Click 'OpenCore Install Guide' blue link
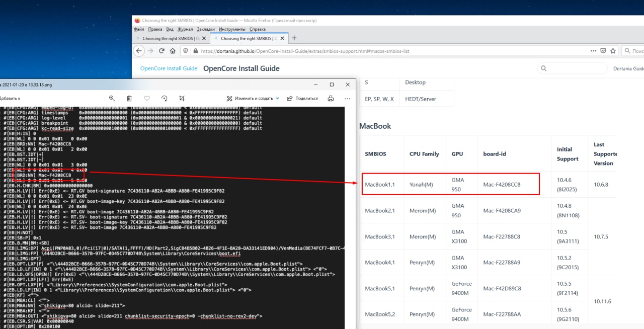Viewport: 644px width, 329px height. point(169,68)
